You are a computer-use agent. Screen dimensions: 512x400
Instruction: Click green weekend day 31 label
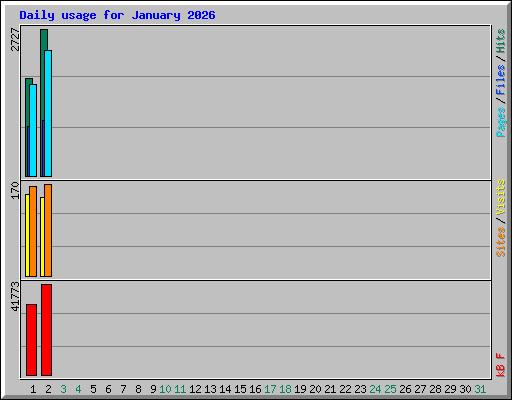480,389
